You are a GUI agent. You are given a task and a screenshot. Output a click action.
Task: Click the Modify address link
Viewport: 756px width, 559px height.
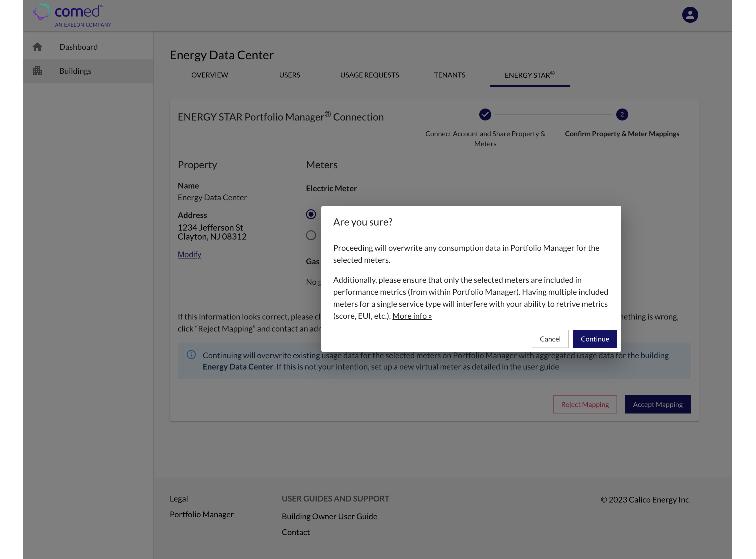click(189, 255)
